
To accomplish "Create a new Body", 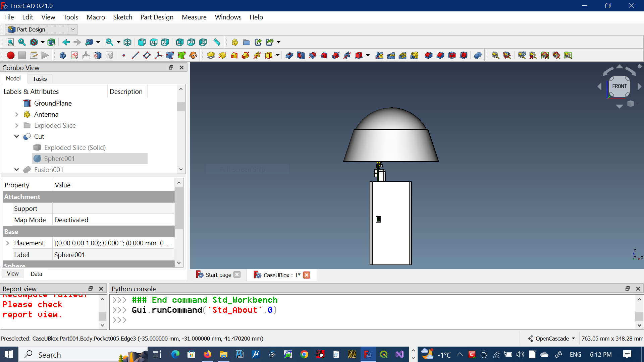I will coord(63,55).
